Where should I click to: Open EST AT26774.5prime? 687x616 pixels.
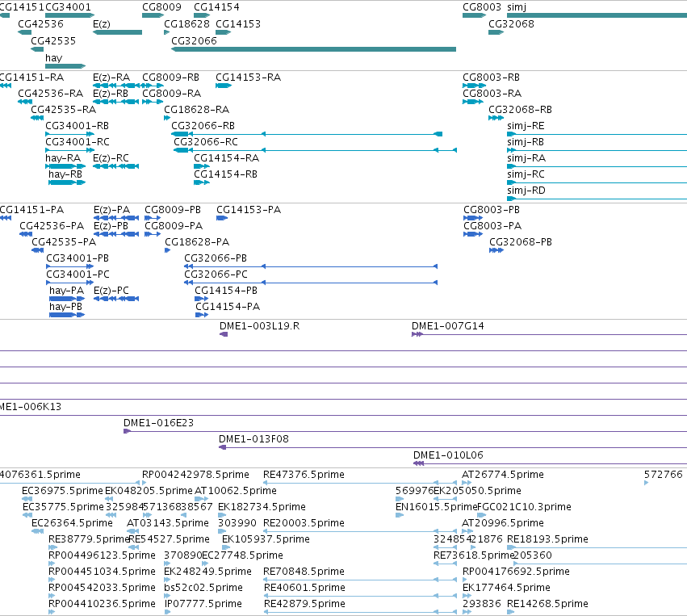click(x=503, y=475)
